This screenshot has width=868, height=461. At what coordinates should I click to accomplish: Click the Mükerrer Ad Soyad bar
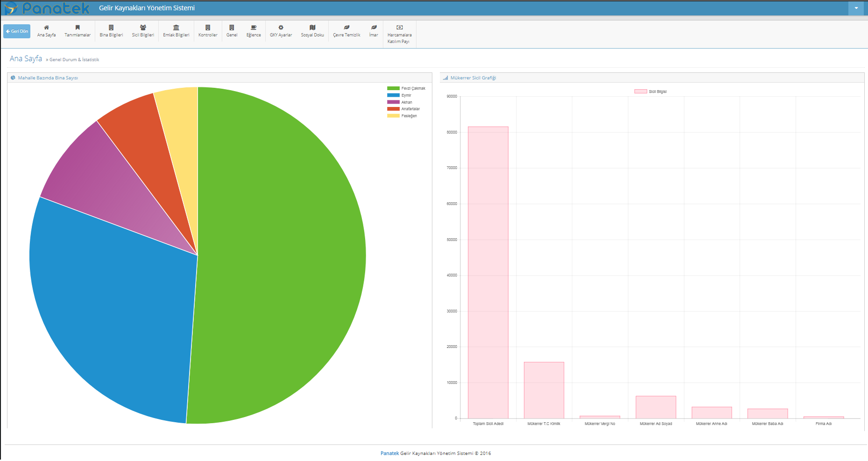(x=656, y=407)
